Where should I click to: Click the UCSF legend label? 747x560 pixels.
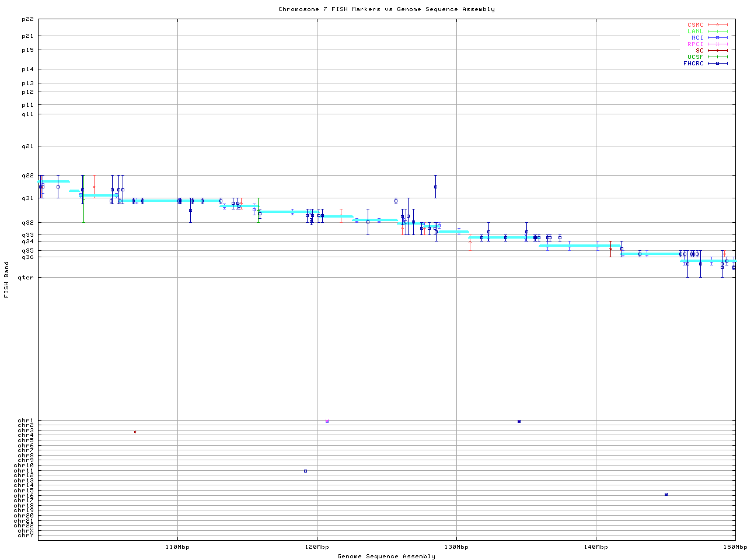pos(695,57)
